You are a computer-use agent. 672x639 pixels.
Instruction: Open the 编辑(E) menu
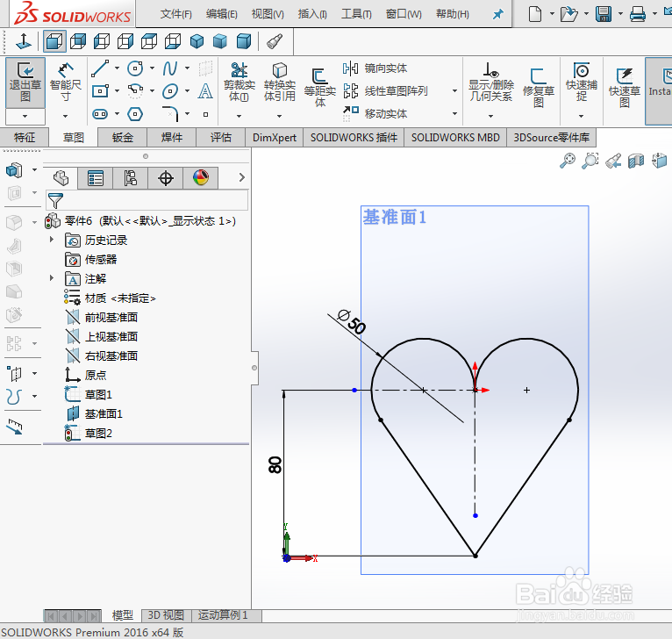point(222,14)
